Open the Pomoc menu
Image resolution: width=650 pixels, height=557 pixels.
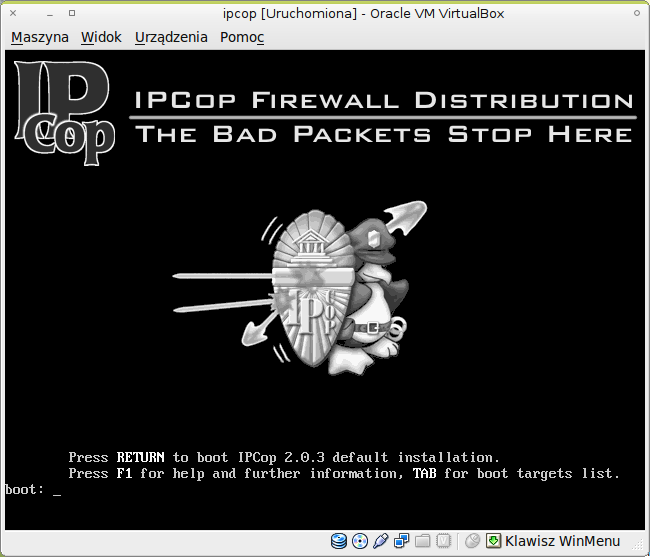[242, 37]
